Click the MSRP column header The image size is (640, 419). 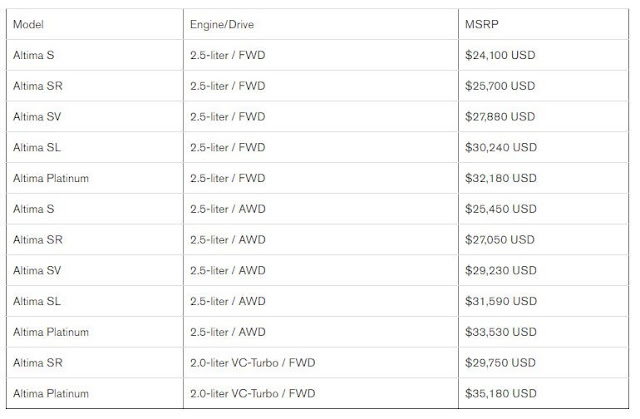(x=482, y=24)
